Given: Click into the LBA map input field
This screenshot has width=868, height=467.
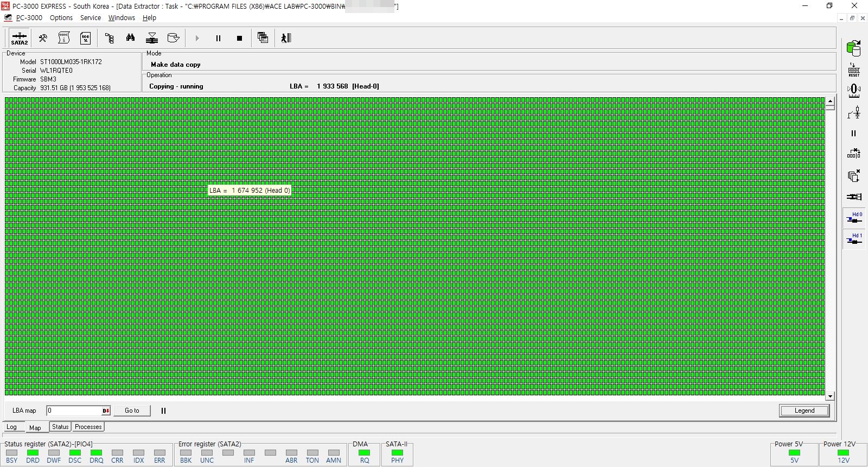Looking at the screenshot, I should (74, 411).
